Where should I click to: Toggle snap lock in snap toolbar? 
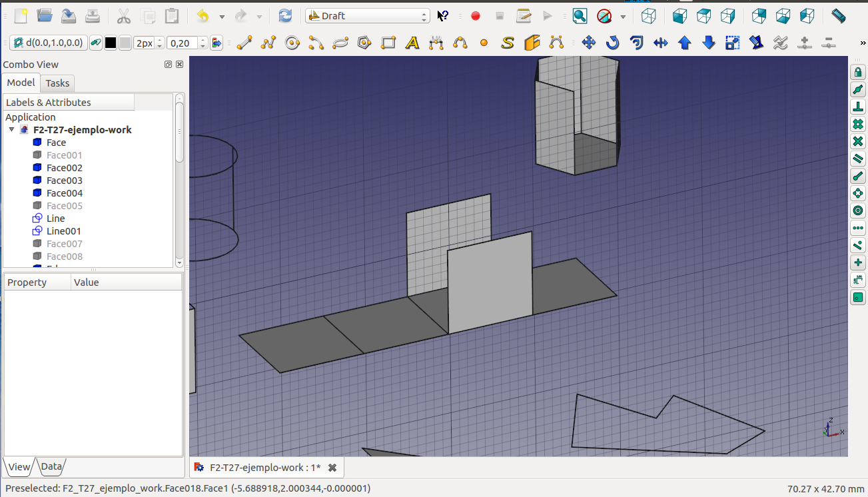858,72
